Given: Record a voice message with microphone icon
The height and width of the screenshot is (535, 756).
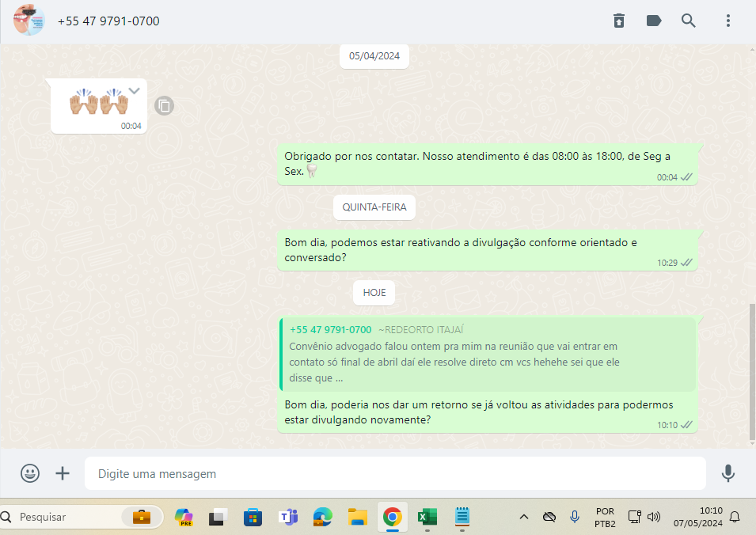Looking at the screenshot, I should pyautogui.click(x=728, y=473).
